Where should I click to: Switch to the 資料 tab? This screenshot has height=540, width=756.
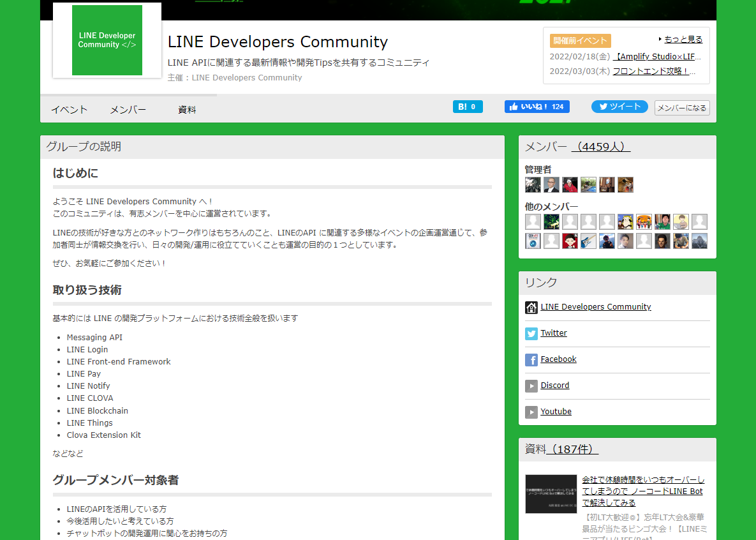tap(187, 110)
